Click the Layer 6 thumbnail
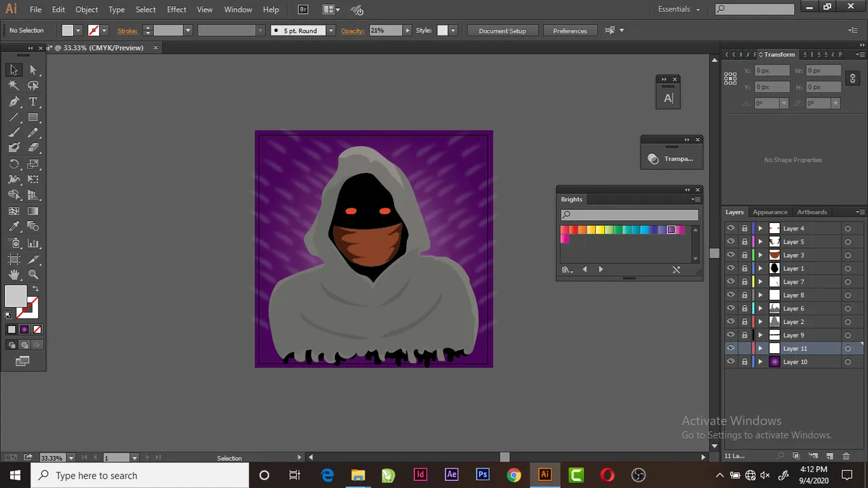This screenshot has width=868, height=488. pos(774,308)
